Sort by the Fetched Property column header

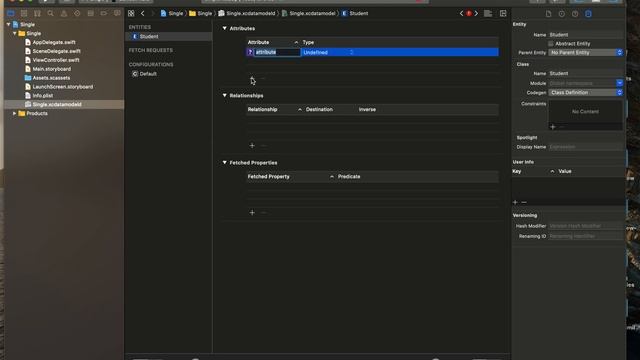(x=291, y=176)
